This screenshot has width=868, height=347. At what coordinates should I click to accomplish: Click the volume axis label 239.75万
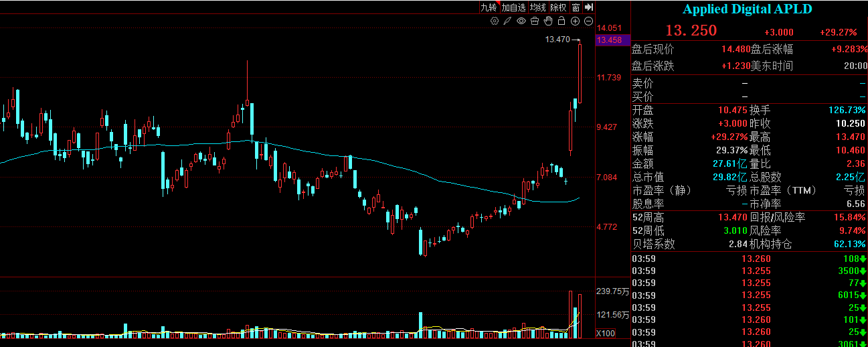coord(612,291)
